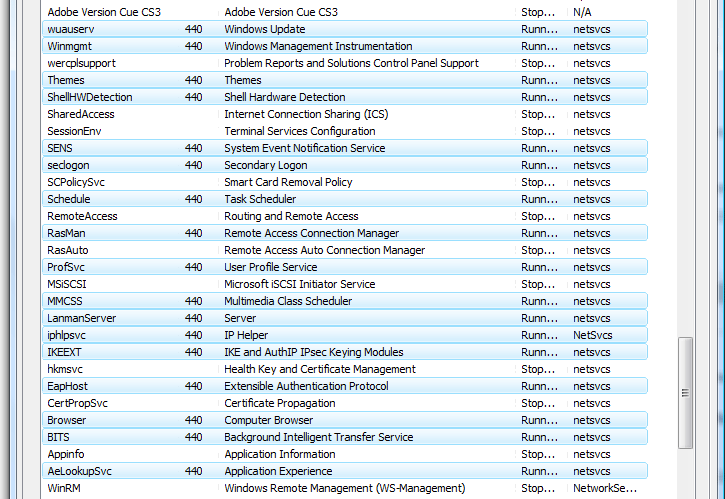
Task: Click the RemoteAccess service name
Action: point(82,216)
